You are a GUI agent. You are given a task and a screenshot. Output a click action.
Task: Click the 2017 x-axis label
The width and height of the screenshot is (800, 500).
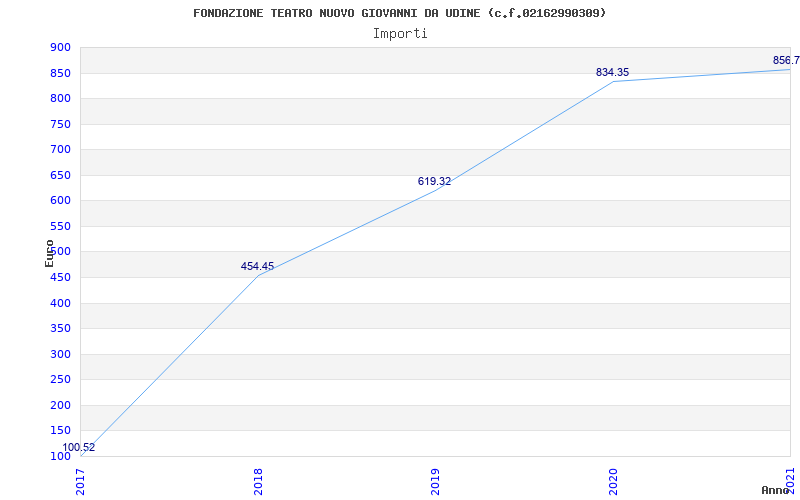pos(81,482)
